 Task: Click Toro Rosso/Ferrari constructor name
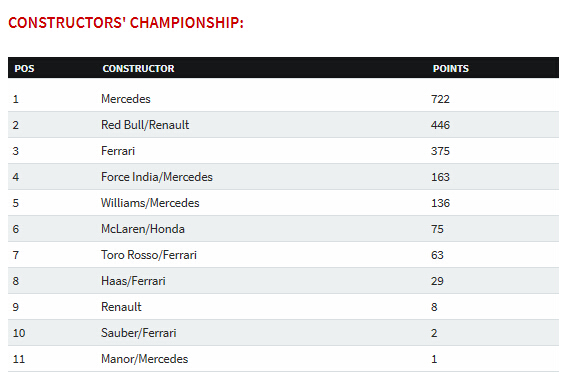[x=149, y=255]
